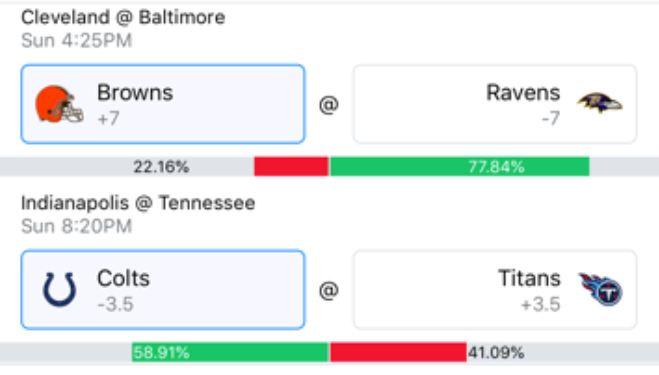Click the green 58.91% bar segment
Image resolution: width=659 pixels, height=375 pixels.
230,352
